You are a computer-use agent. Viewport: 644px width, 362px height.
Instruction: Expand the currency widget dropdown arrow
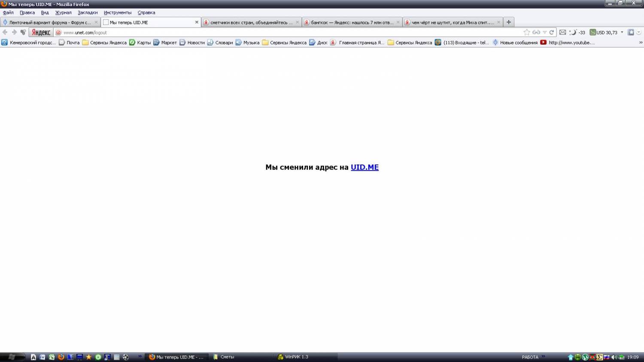[x=622, y=32]
